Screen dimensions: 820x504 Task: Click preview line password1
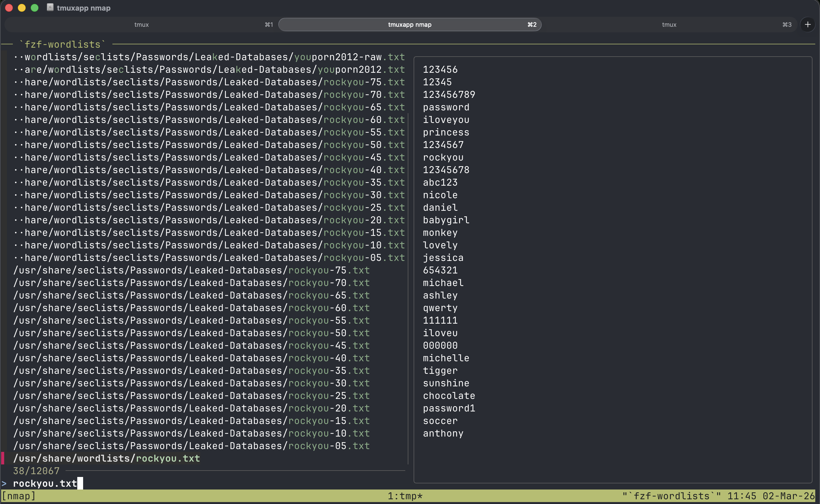point(449,409)
